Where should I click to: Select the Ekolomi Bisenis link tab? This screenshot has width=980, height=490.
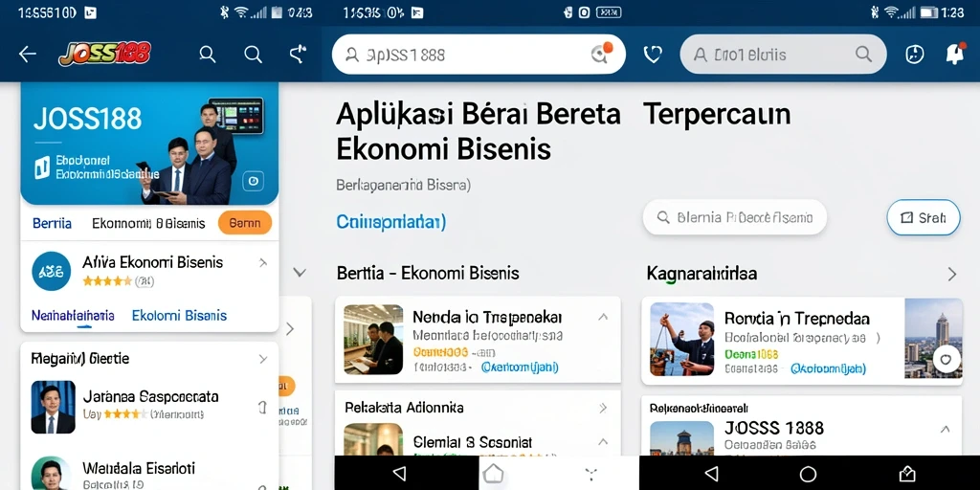pyautogui.click(x=179, y=316)
